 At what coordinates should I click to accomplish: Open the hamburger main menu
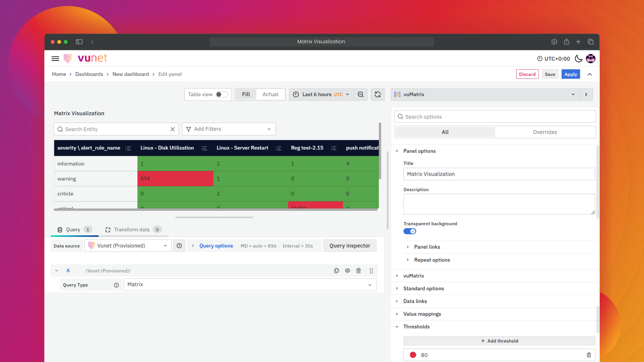(x=55, y=59)
